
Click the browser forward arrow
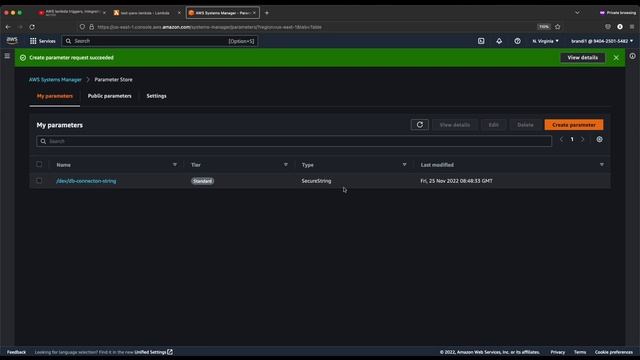point(20,27)
